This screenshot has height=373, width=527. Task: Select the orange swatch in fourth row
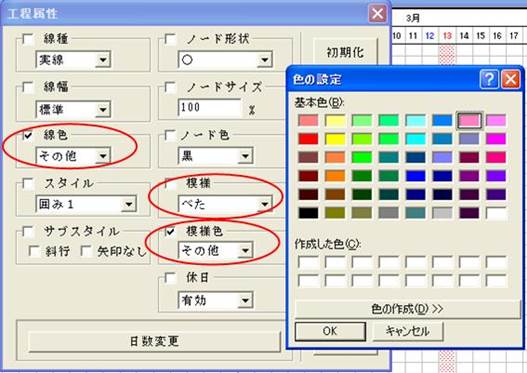(335, 175)
